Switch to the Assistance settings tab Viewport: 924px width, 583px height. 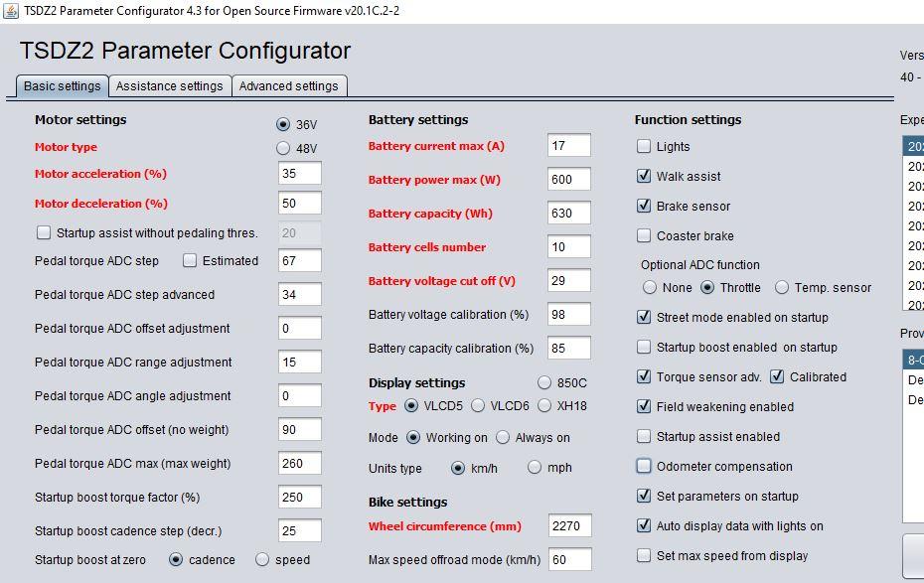click(169, 86)
